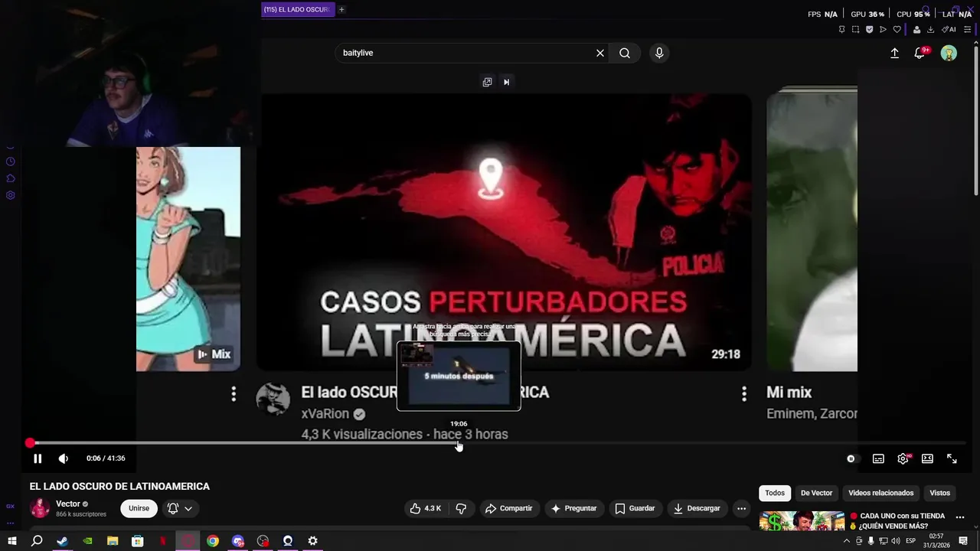Open the upload/create icon in the YouTube header
980x551 pixels.
[x=894, y=53]
